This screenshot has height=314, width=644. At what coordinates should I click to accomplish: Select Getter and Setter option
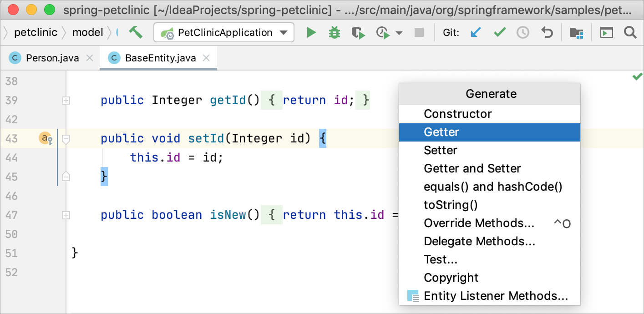(x=490, y=168)
